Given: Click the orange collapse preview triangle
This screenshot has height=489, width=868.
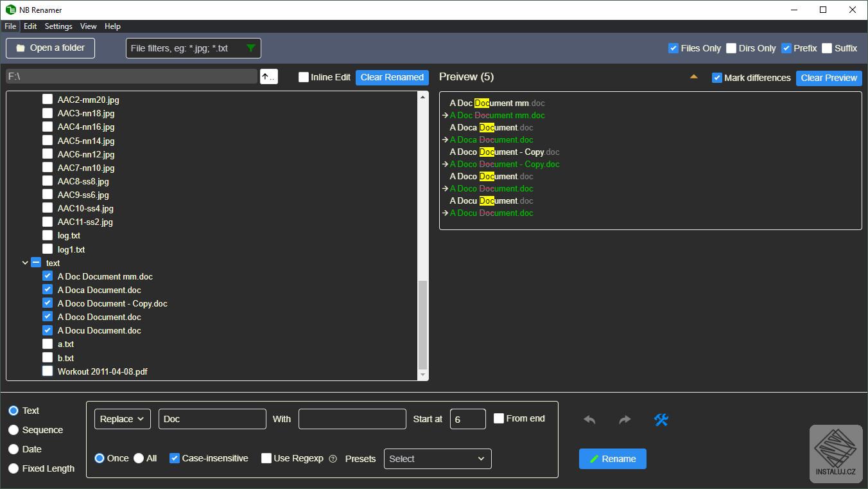Looking at the screenshot, I should (x=693, y=77).
